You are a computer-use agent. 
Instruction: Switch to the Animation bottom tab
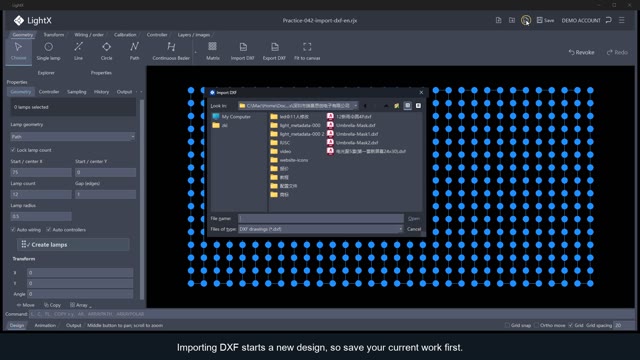click(x=45, y=325)
